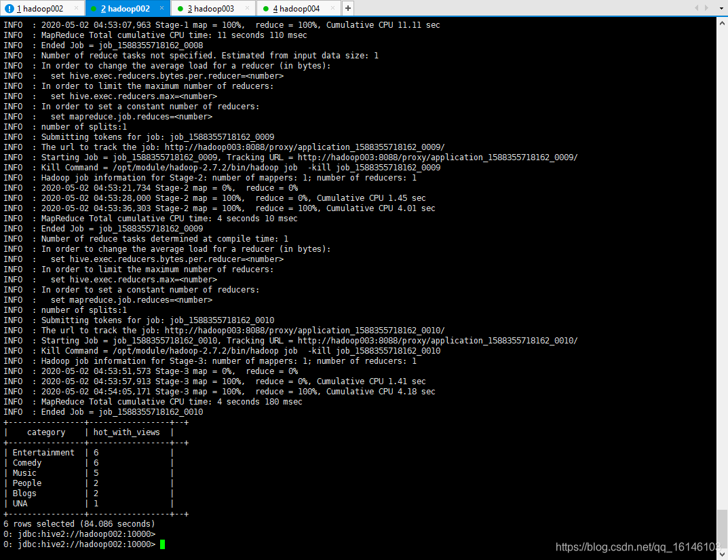
Task: Click '6 rows selected (84.086 seconds)' text
Action: 79,524
